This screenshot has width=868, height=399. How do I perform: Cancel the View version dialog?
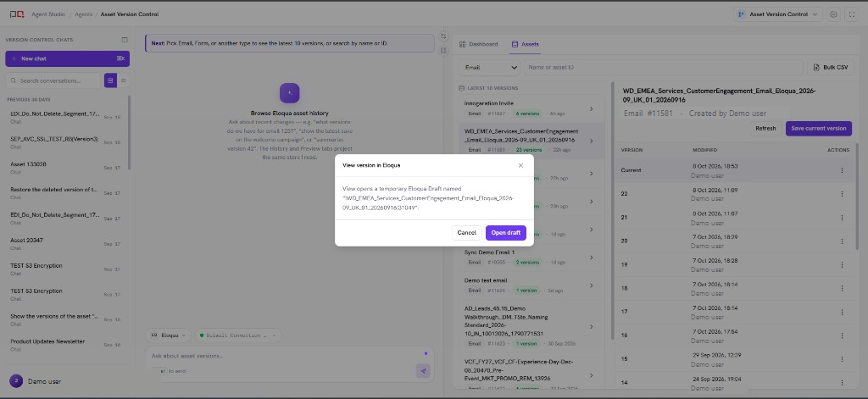(x=467, y=233)
